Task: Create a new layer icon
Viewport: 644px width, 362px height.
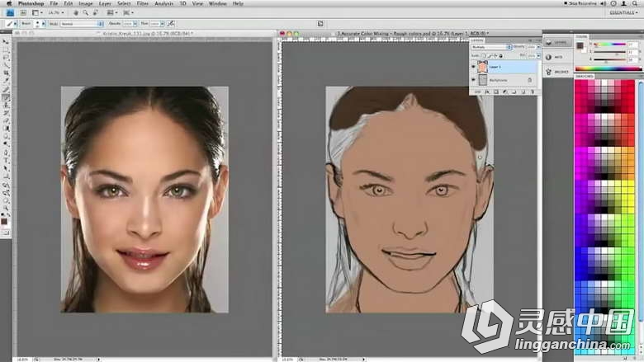Action: 523,92
